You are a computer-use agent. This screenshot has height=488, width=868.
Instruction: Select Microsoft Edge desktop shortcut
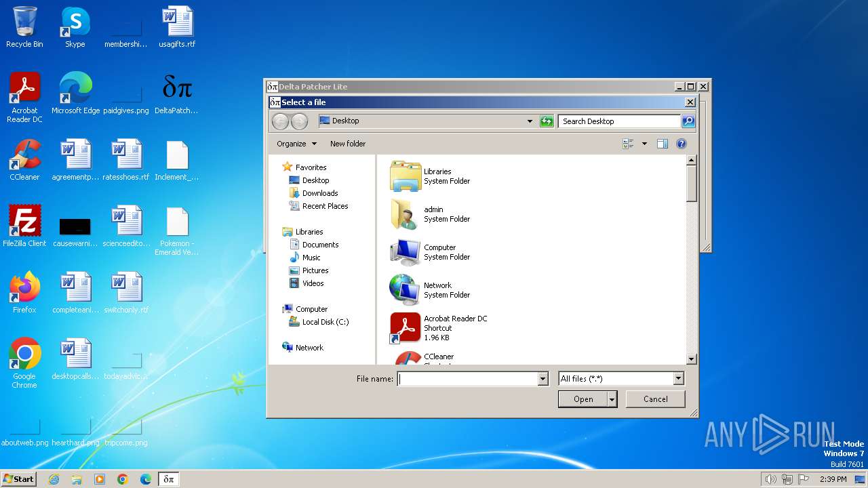tap(75, 94)
